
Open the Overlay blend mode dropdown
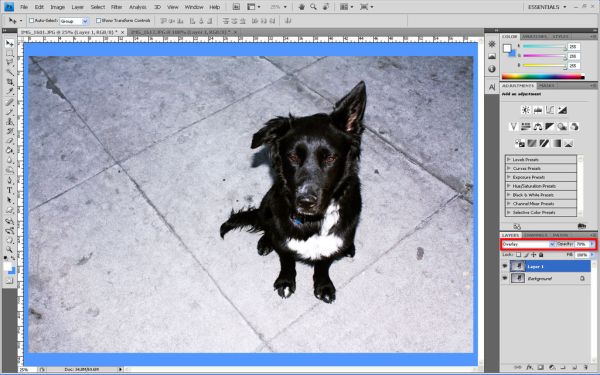point(528,244)
